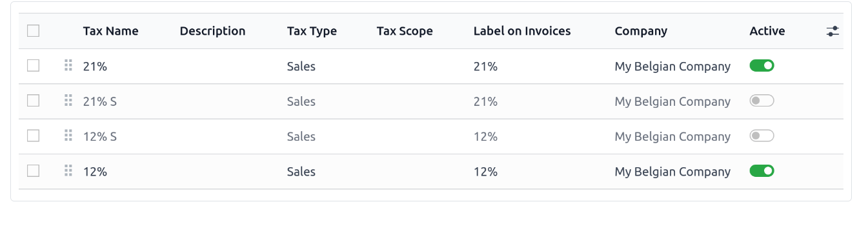This screenshot has height=235, width=868.
Task: Click the drag handle of the 21% S row
Action: pyautogui.click(x=68, y=101)
